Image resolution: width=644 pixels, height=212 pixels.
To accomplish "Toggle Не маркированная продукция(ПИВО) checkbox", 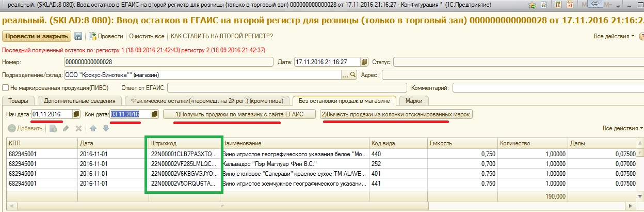I will point(6,87).
